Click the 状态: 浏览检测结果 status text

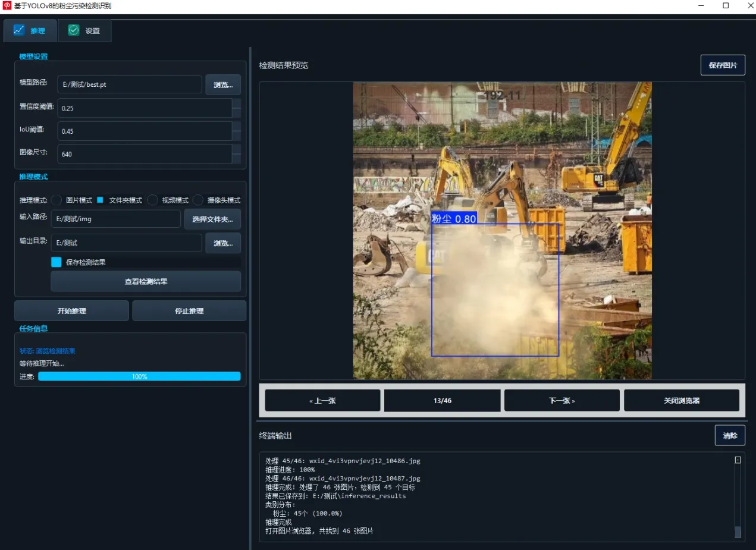(48, 351)
